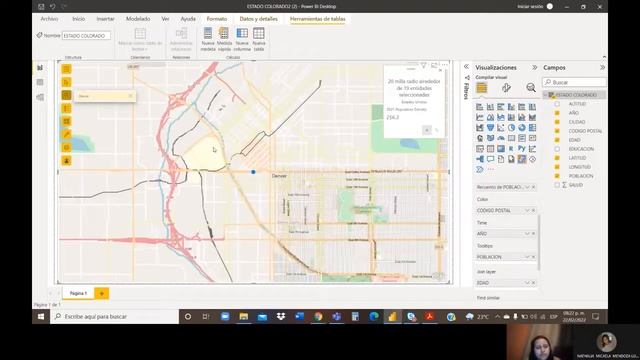
Task: Select the Página 1 page tab
Action: pos(78,293)
